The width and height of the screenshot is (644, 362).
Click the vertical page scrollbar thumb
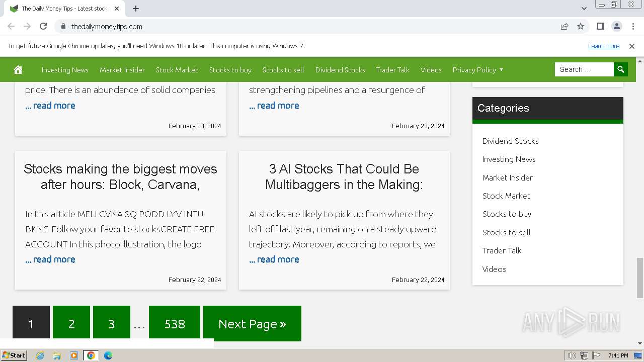[x=639, y=278]
